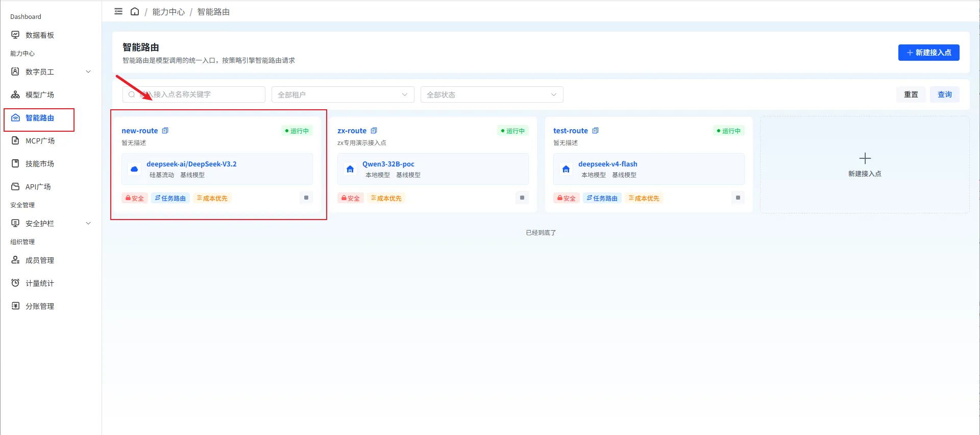980x435 pixels.
Task: Click Qwen3-32B-poc model name
Action: pos(388,164)
